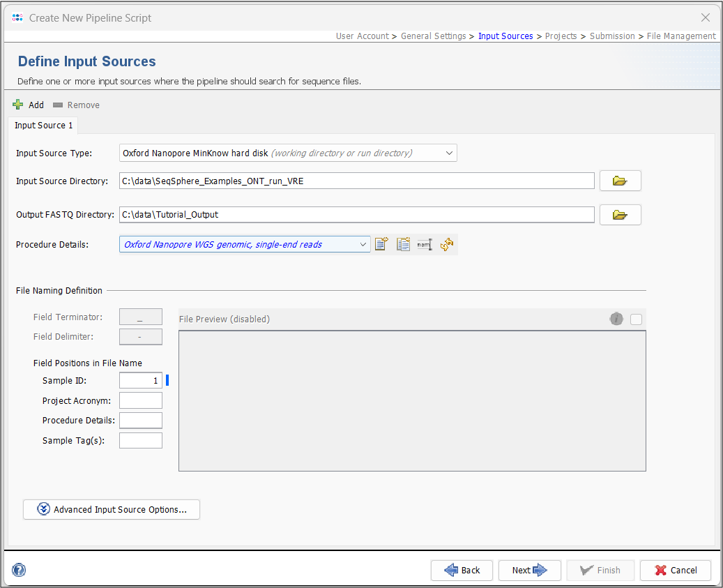Rename the procedure details entry
The image size is (723, 588).
424,243
